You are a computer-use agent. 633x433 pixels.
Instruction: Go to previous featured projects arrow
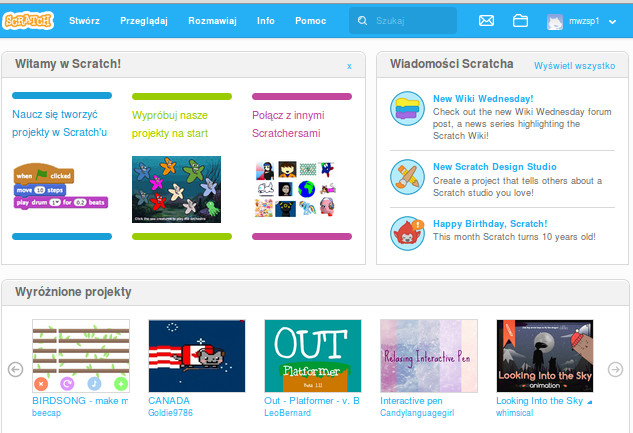click(x=15, y=369)
